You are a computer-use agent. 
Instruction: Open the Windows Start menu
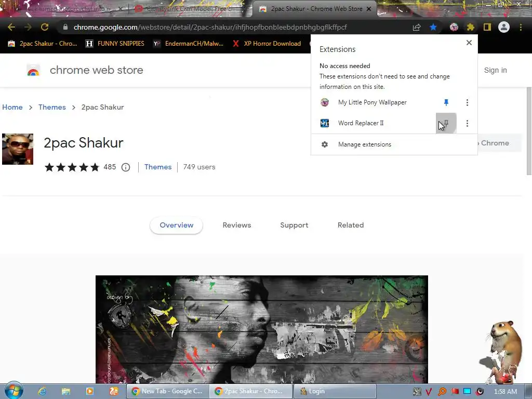(x=14, y=391)
